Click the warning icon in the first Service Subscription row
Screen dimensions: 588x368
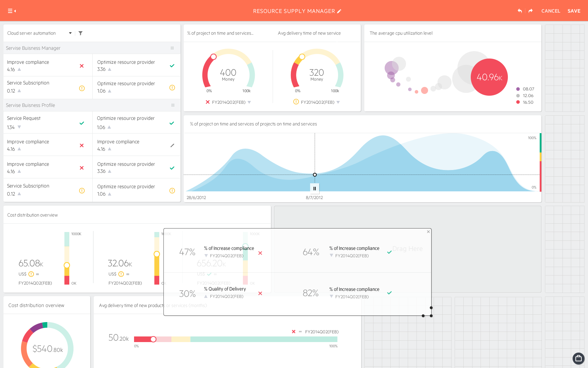82,88
